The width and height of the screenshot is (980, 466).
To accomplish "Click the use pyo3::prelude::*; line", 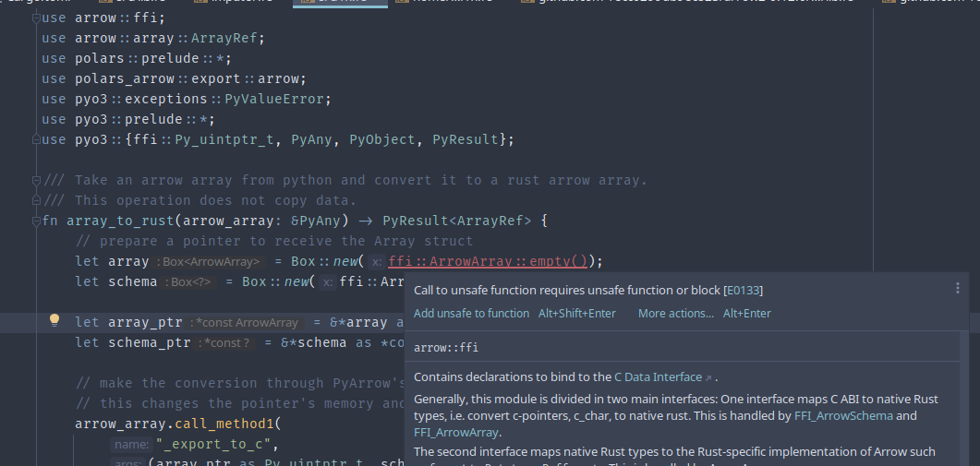I will point(128,119).
